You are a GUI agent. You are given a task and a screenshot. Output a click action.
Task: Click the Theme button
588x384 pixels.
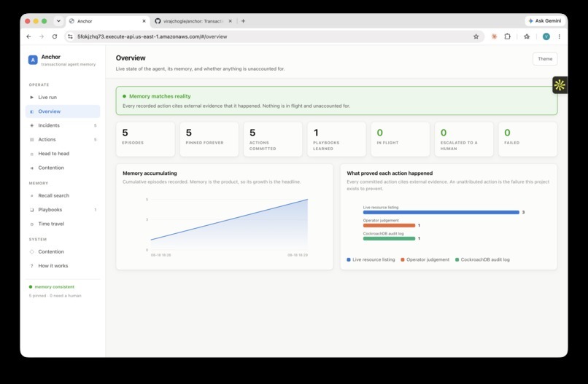545,59
